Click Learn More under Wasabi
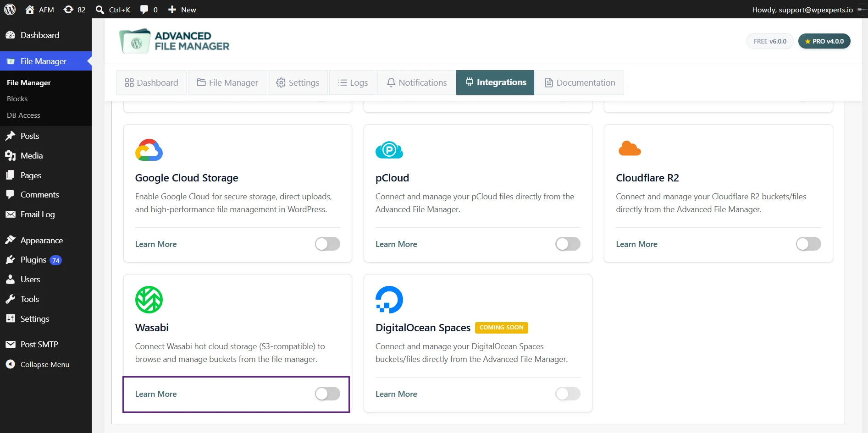 (156, 394)
